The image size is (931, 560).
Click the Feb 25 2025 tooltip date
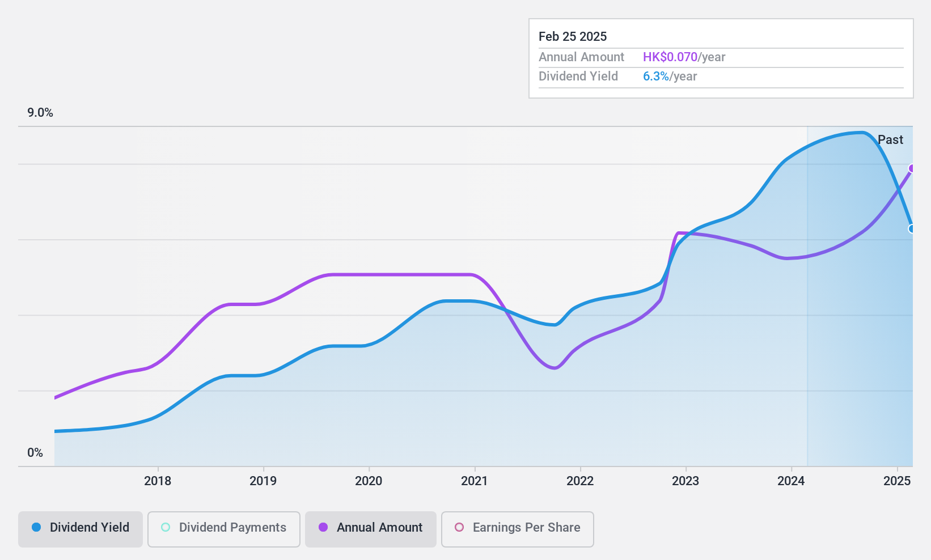(x=573, y=36)
